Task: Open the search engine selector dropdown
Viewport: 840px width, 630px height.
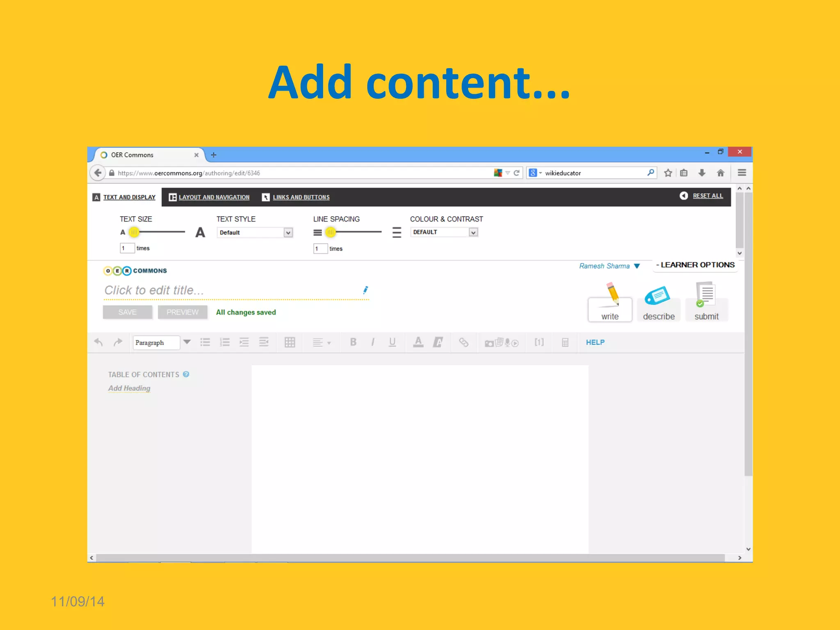Action: (x=536, y=173)
